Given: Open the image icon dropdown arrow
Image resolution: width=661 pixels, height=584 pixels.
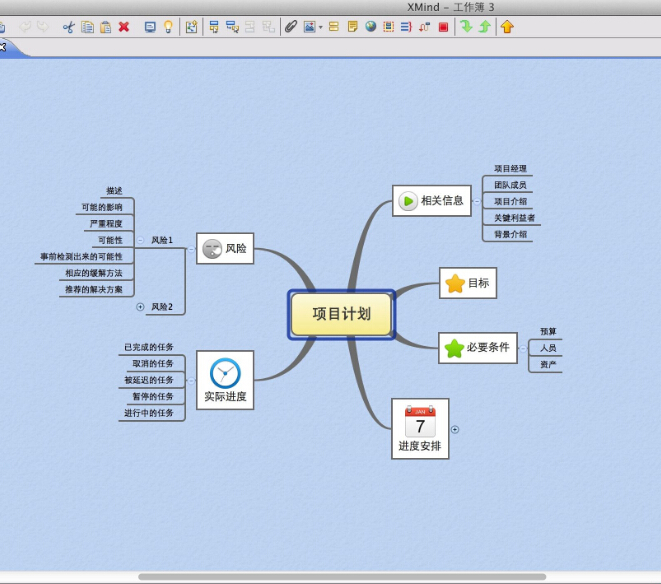Looking at the screenshot, I should [320, 27].
